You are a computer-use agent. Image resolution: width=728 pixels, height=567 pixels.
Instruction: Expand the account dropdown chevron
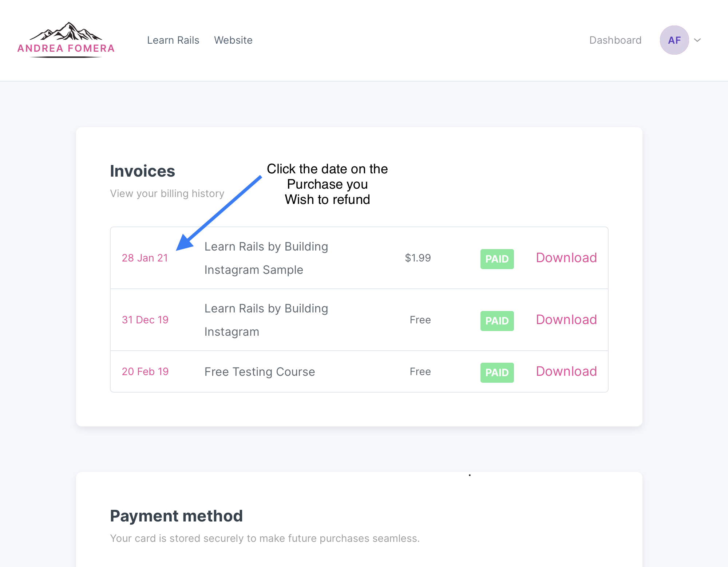point(697,40)
